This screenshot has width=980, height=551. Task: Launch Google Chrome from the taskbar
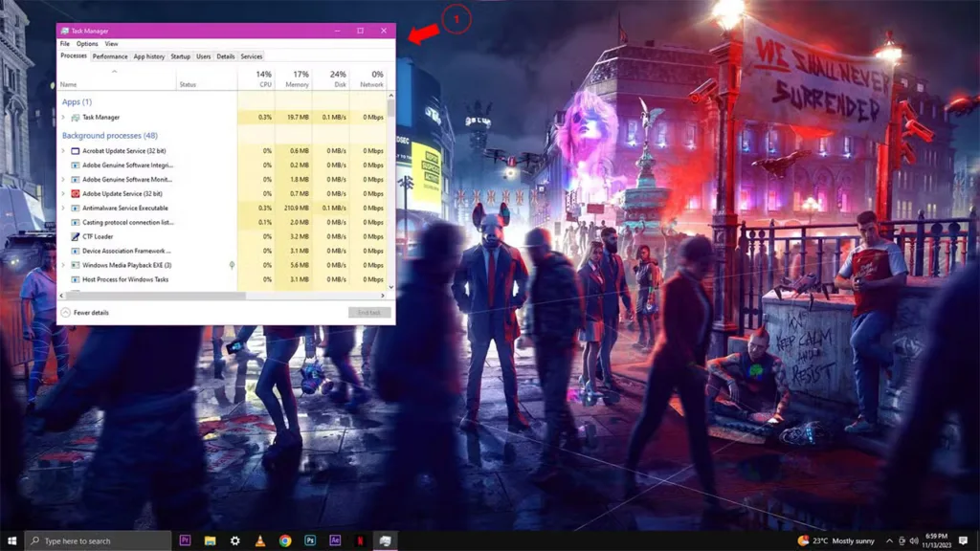click(x=285, y=540)
